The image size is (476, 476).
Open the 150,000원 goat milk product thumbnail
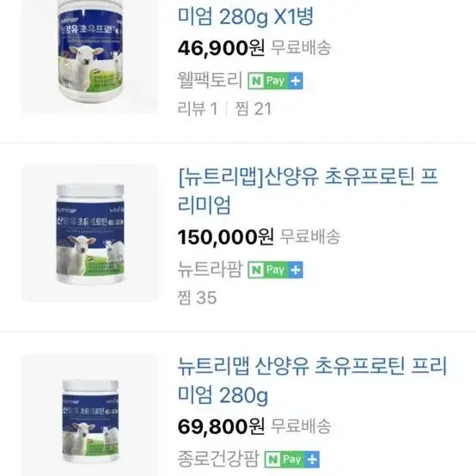[x=90, y=233]
